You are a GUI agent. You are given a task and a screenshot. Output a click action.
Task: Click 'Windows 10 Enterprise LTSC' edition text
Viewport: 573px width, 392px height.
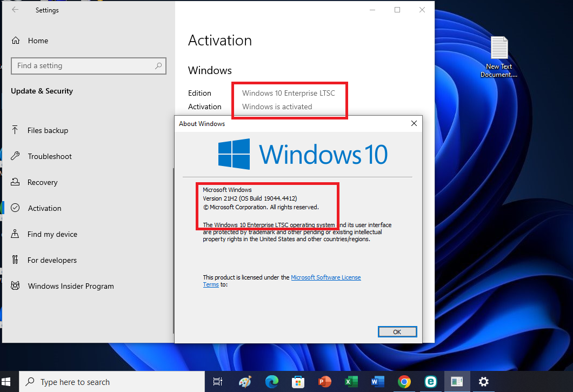[288, 93]
